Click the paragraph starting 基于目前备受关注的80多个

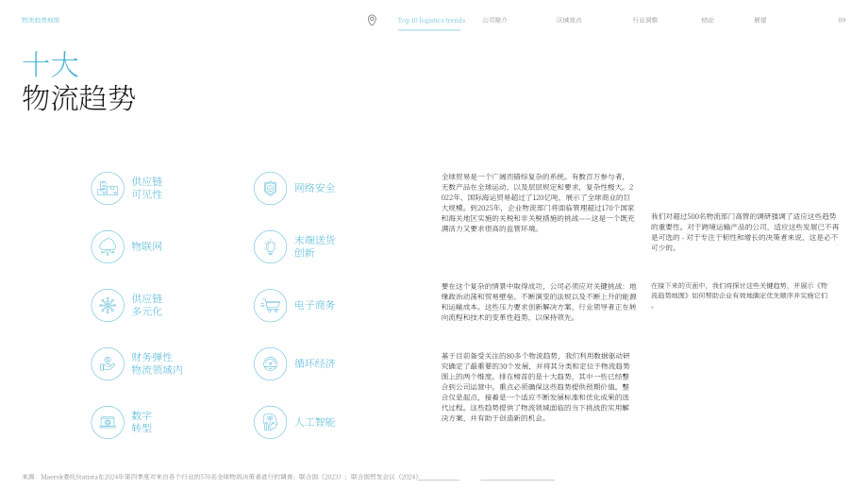click(535, 387)
